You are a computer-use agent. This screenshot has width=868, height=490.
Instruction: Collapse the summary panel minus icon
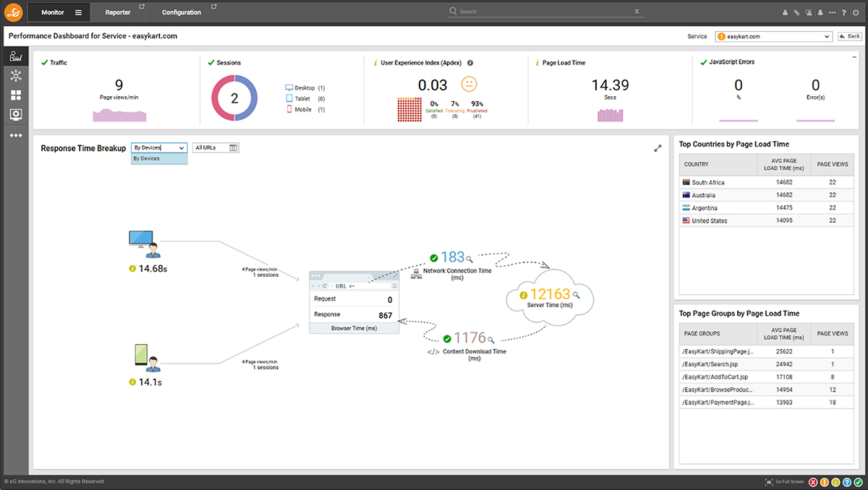854,56
